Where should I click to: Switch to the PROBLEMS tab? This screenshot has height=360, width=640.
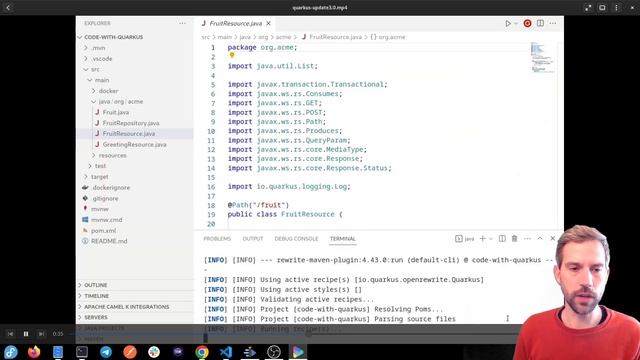[217, 239]
